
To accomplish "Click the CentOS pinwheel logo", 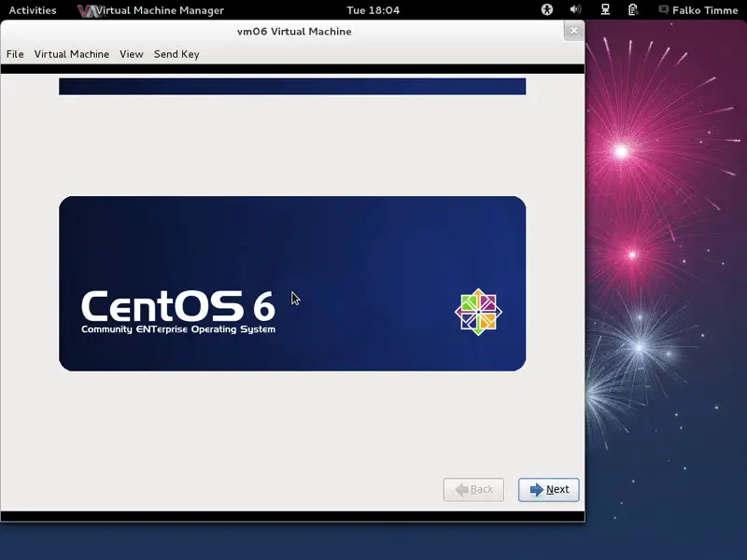I will click(x=478, y=312).
